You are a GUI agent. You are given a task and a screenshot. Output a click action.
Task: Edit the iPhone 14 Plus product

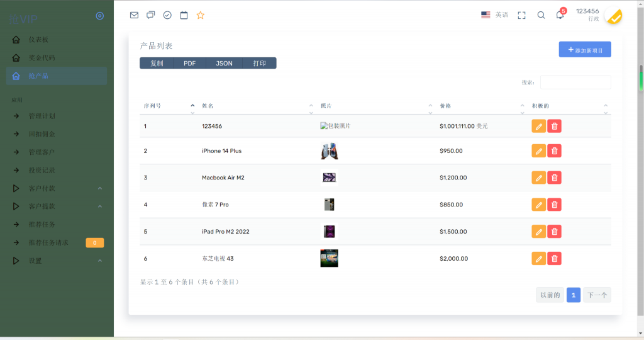(x=538, y=151)
